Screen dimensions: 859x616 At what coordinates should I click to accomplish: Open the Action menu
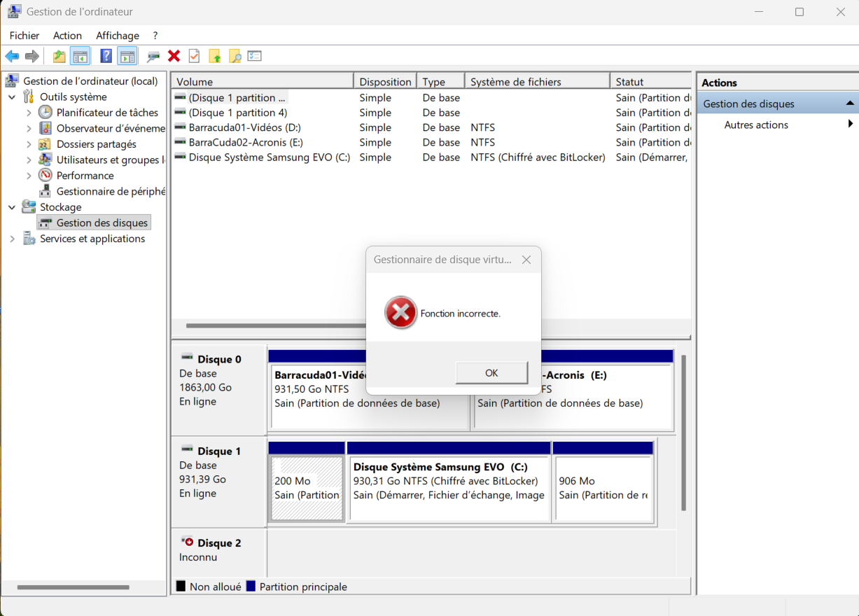click(x=67, y=36)
